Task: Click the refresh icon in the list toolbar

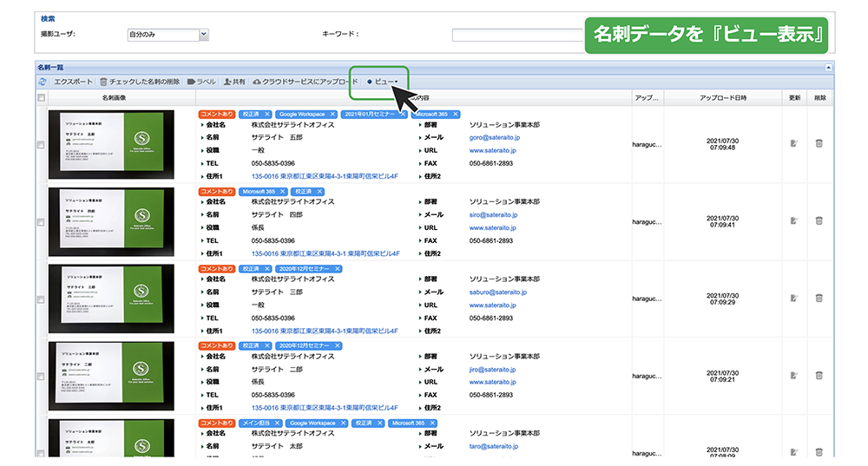Action: [x=42, y=82]
